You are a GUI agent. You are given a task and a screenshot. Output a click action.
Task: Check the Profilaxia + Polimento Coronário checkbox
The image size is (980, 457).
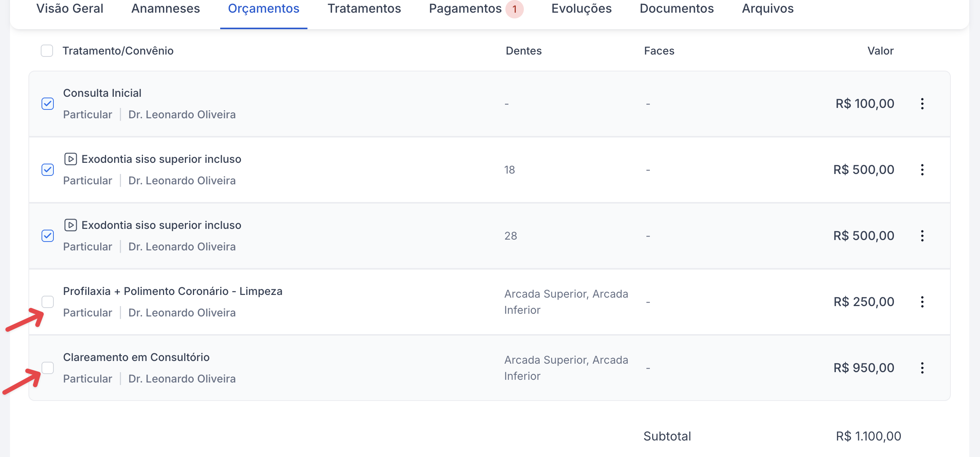click(x=48, y=302)
